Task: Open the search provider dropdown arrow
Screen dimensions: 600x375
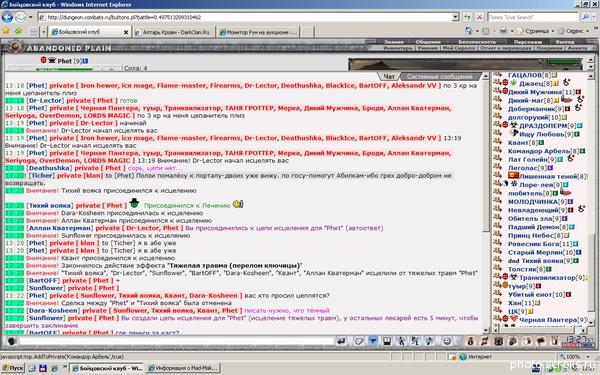Action: coord(593,17)
